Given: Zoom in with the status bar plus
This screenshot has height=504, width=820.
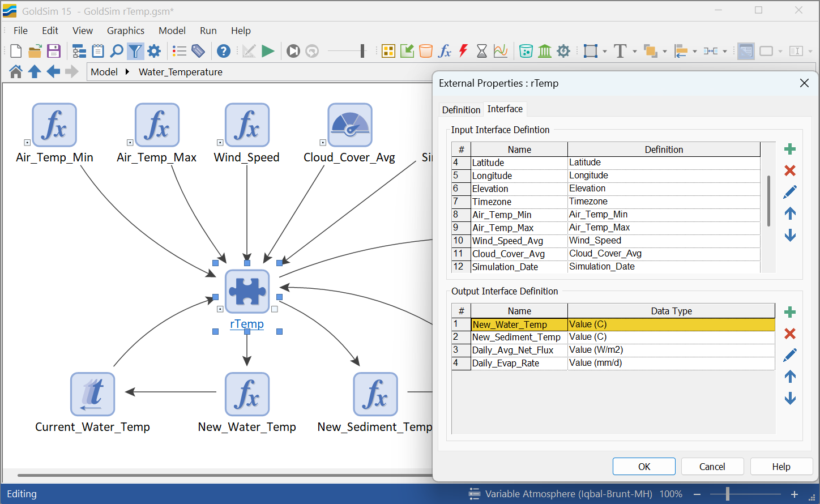Looking at the screenshot, I should pos(795,494).
